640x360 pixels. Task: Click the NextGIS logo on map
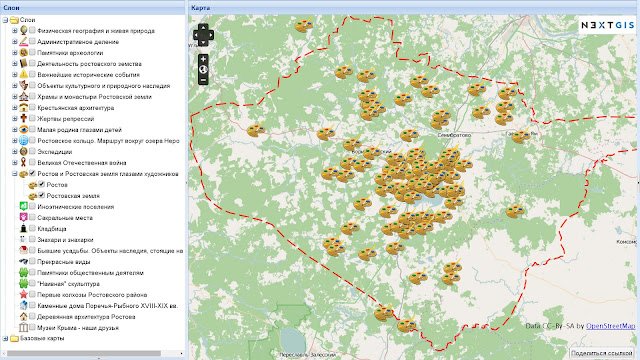pos(608,25)
